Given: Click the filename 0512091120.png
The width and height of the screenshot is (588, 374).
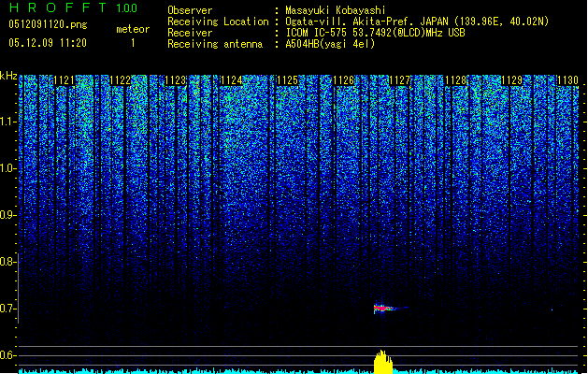Looking at the screenshot, I should pos(48,24).
